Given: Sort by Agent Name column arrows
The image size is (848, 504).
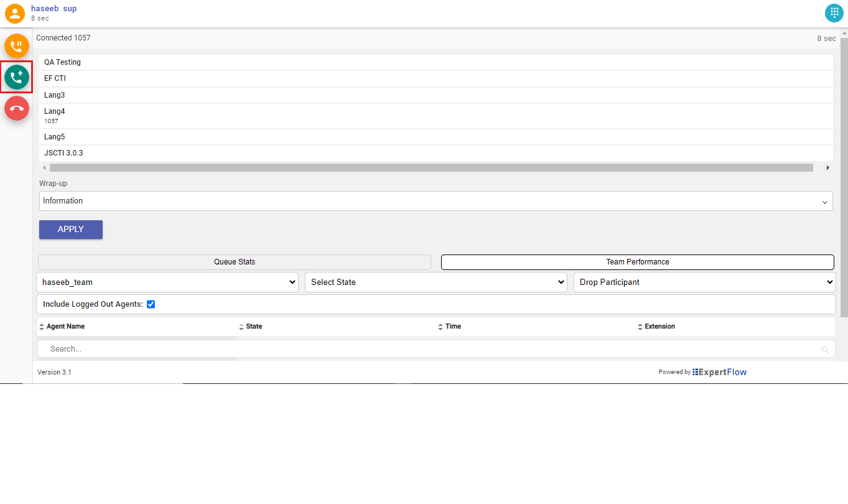Looking at the screenshot, I should (42, 327).
